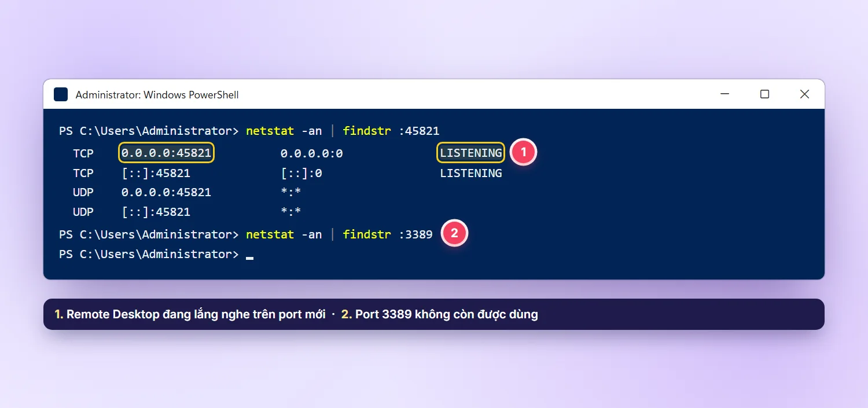The height and width of the screenshot is (408, 868).
Task: Click the [::]:45821 TCP local address
Action: click(156, 173)
